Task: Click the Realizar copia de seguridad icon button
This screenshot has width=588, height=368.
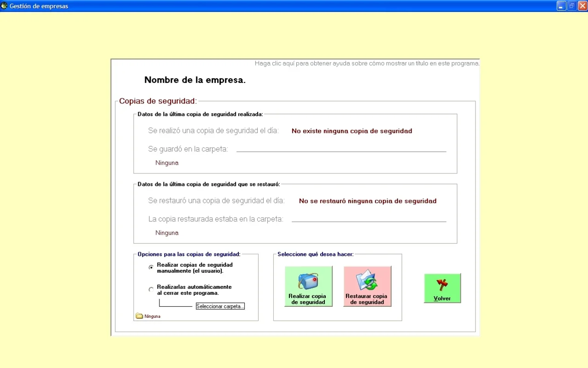Action: click(308, 286)
